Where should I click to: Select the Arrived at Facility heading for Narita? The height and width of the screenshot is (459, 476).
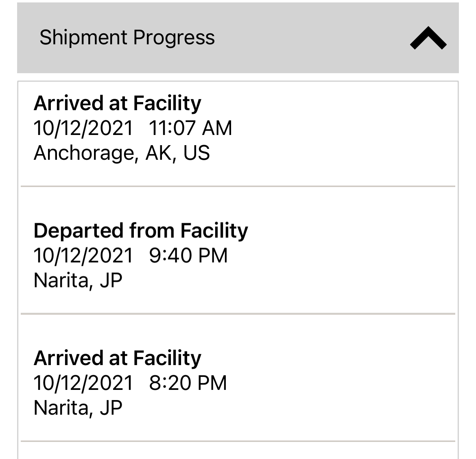tap(117, 358)
